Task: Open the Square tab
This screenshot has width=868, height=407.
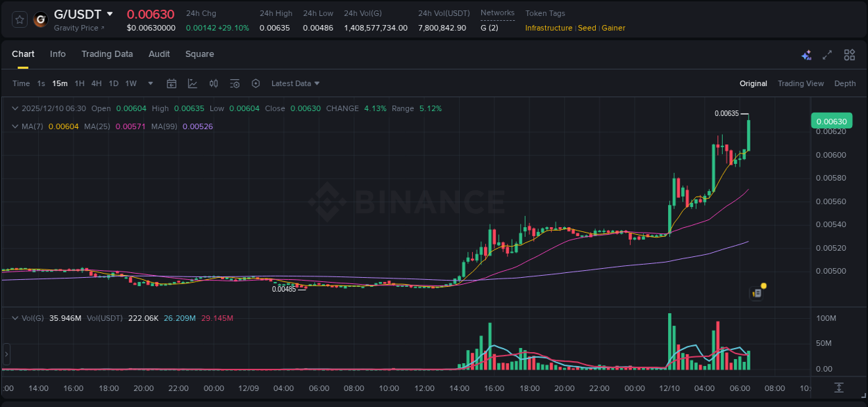Action: (x=199, y=54)
